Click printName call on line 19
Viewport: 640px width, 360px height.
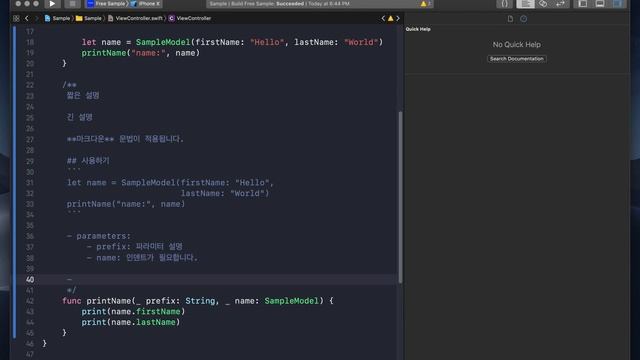pos(104,53)
